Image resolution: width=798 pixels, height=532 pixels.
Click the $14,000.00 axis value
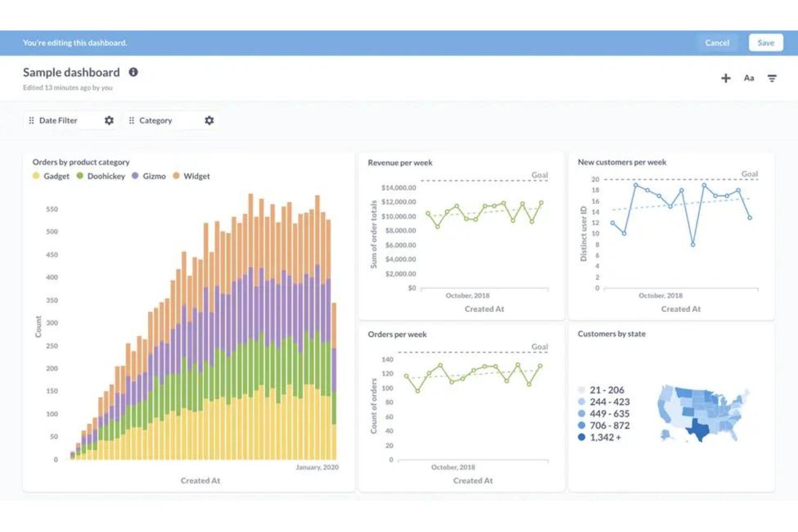[398, 188]
